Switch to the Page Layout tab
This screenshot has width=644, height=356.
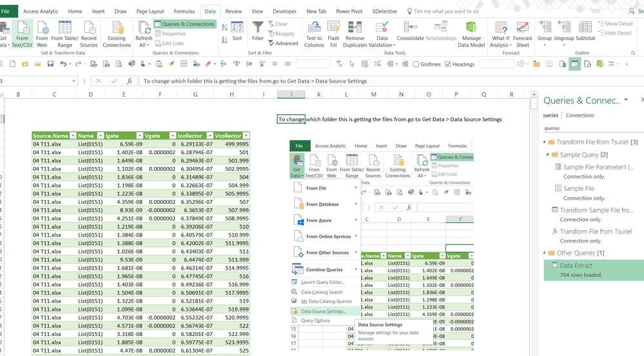click(150, 11)
